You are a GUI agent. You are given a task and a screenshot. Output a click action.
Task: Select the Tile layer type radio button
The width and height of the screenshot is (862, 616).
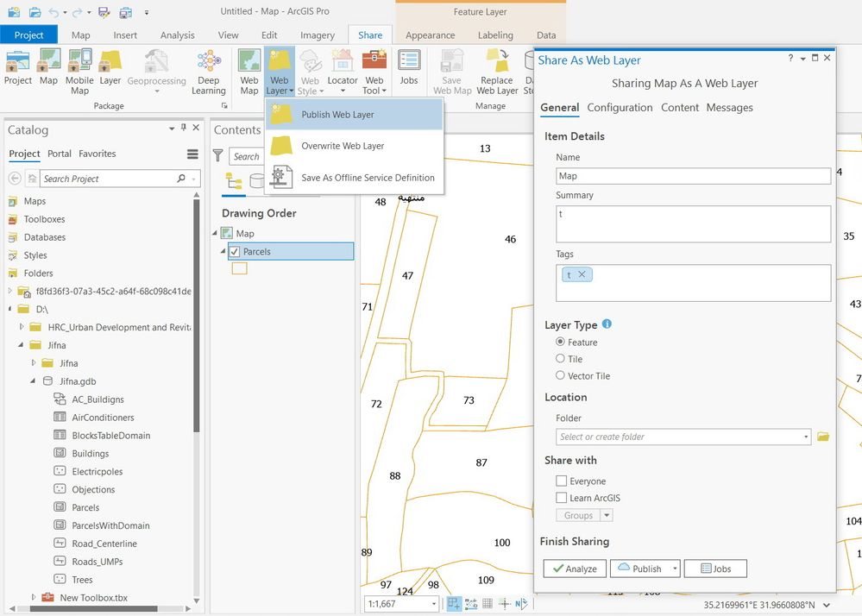pos(561,359)
